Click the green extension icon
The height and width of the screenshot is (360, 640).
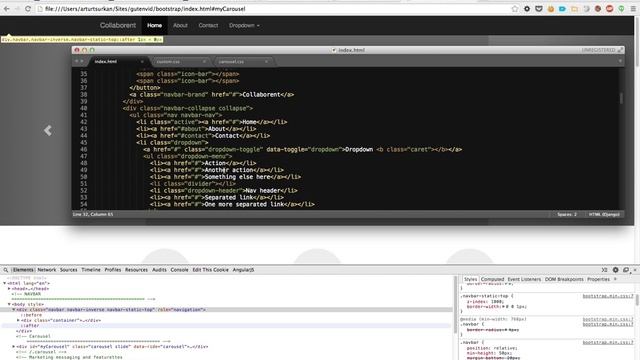click(621, 9)
